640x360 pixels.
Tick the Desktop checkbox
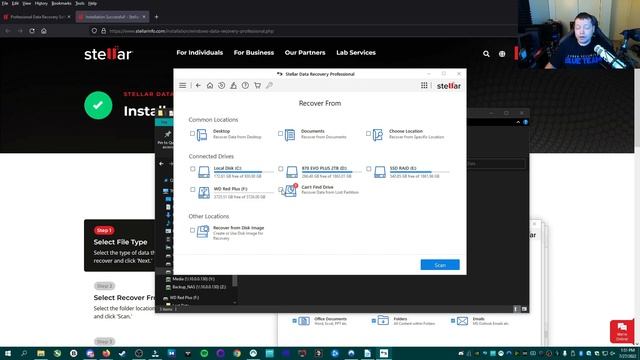point(192,133)
